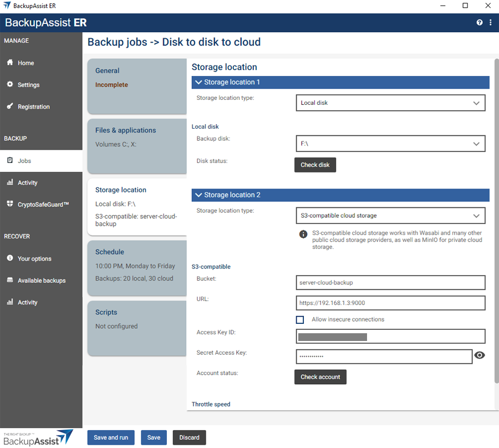The image size is (499, 448).
Task: Click the S3-compatible info circle icon
Action: pos(303,235)
